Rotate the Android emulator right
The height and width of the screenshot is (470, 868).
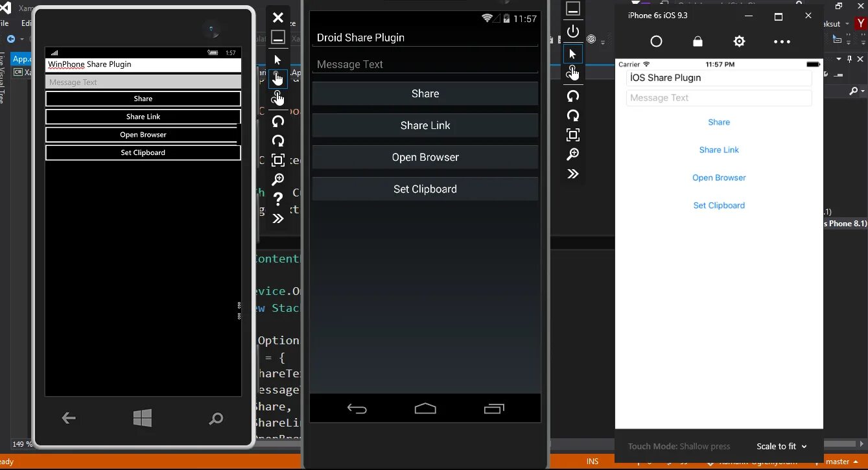(x=572, y=115)
